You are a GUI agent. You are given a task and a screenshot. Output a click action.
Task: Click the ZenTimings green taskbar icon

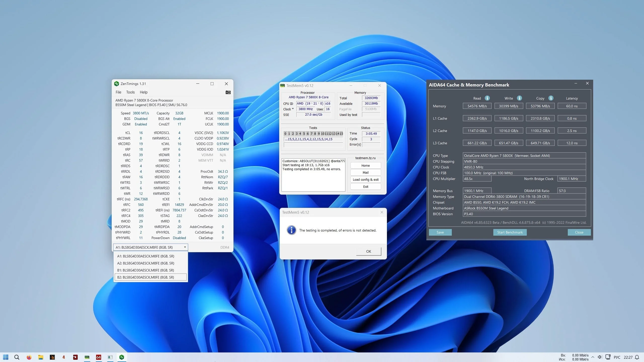point(122,357)
